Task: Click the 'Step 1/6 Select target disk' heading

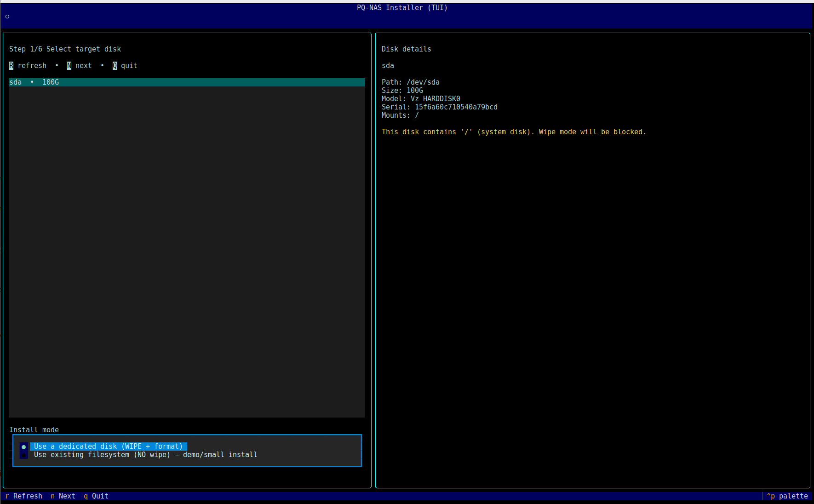Action: 65,49
